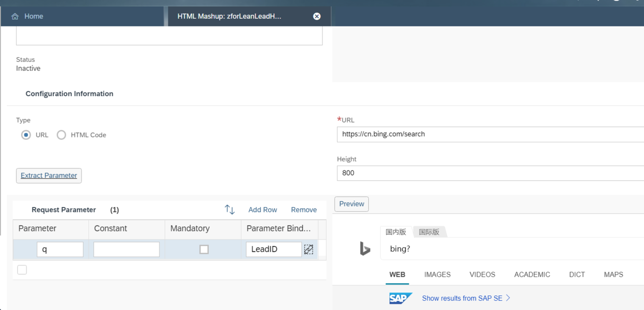Image resolution: width=644 pixels, height=310 pixels.
Task: Click the Preview button
Action: 352,204
